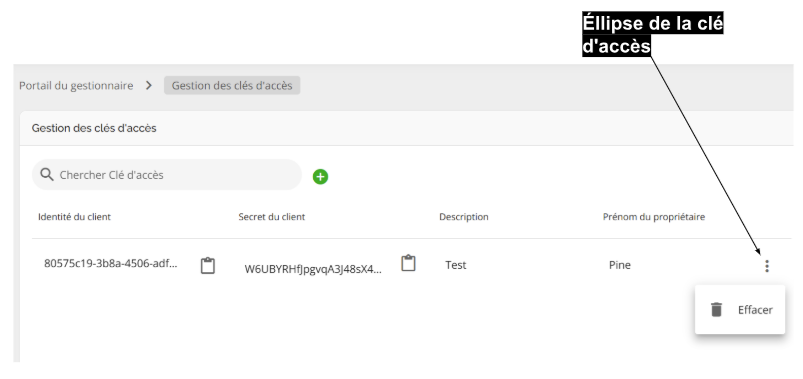Focus the Chercher Clé d'accès search field
803x379 pixels.
[x=167, y=175]
